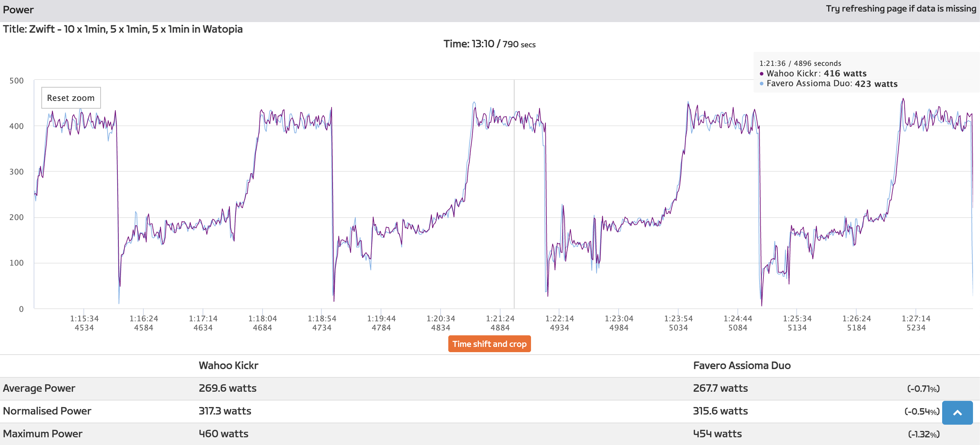
Task: Select the Average Power row label
Action: click(39, 388)
